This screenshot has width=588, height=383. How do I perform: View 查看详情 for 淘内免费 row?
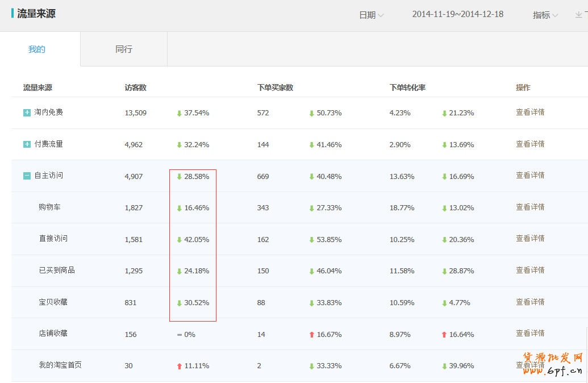[530, 113]
